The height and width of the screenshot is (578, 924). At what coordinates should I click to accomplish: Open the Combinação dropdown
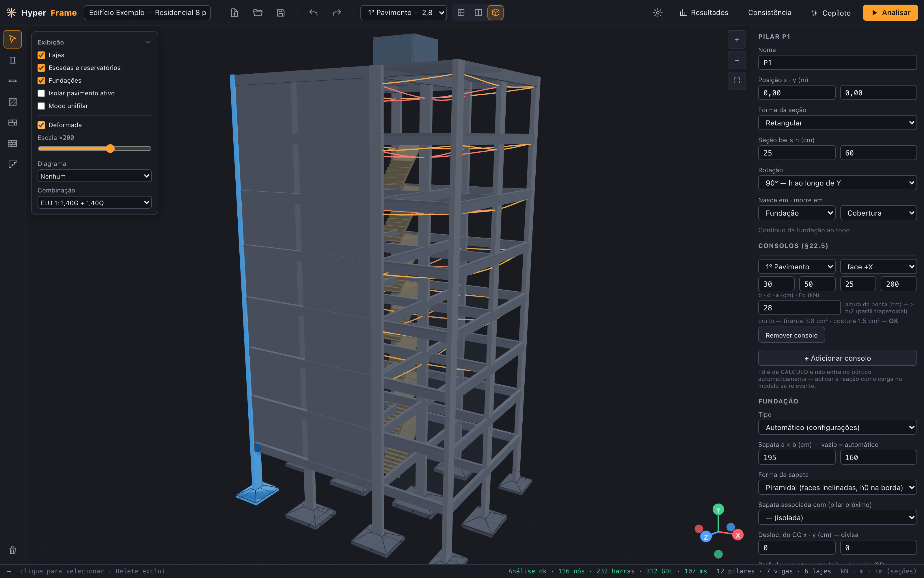point(95,203)
